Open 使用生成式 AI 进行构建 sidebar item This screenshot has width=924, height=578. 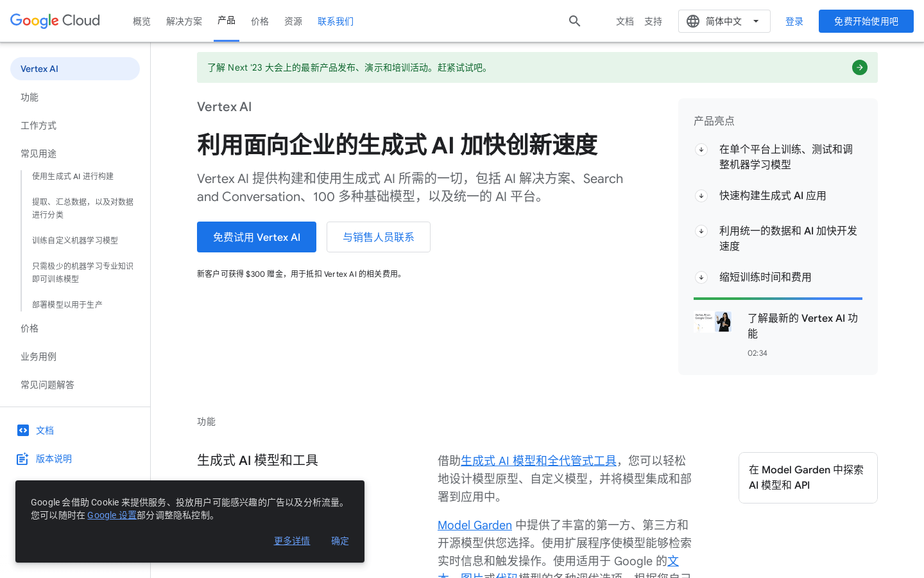pyautogui.click(x=73, y=176)
